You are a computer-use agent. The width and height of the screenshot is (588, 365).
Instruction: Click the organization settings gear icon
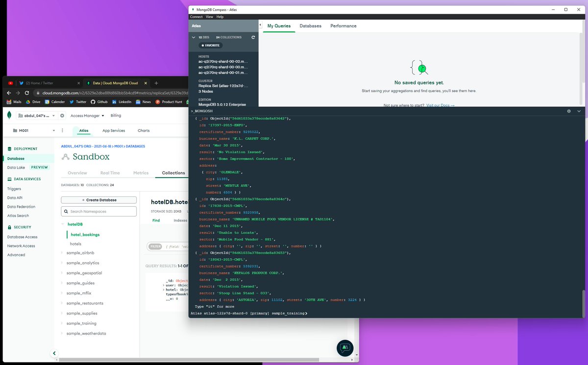62,116
